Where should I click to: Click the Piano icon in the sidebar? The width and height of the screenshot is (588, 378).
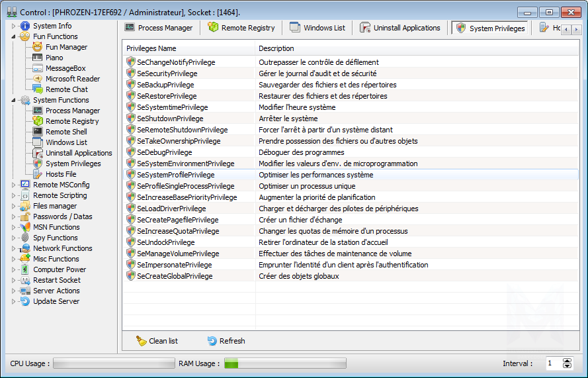tap(38, 58)
